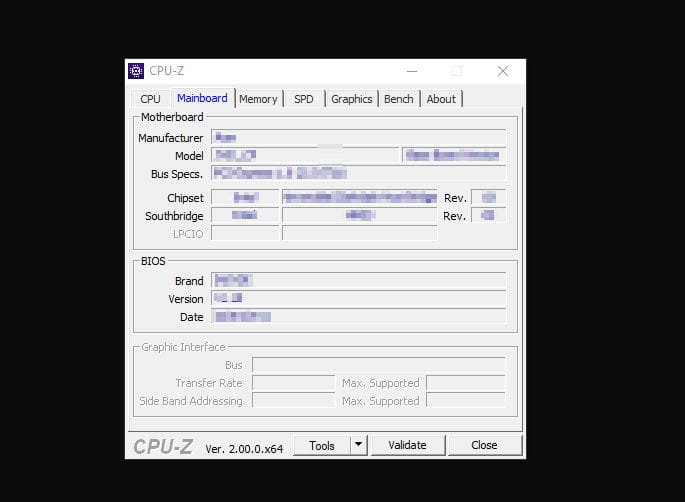This screenshot has height=502, width=685.
Task: Click the Tools button
Action: tap(322, 446)
